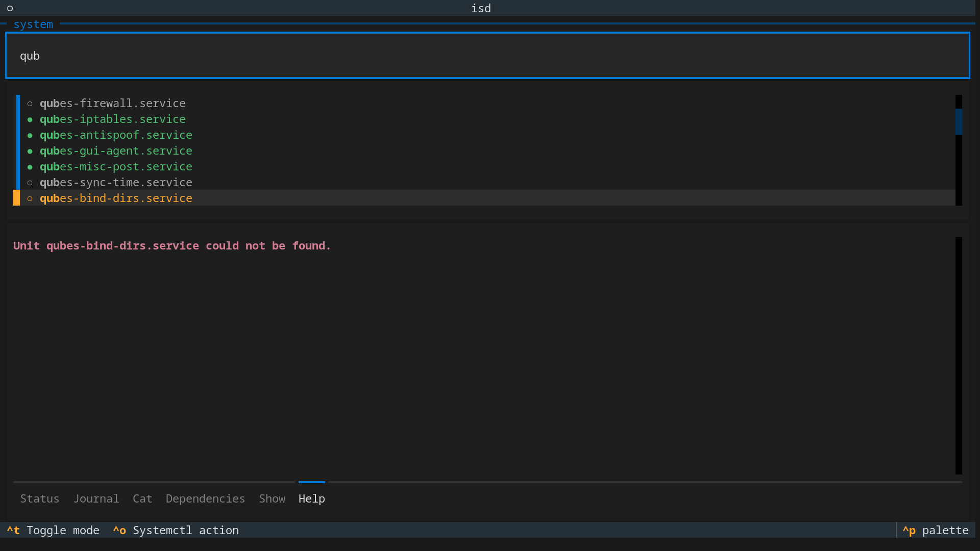Select the Help tab

(x=312, y=498)
